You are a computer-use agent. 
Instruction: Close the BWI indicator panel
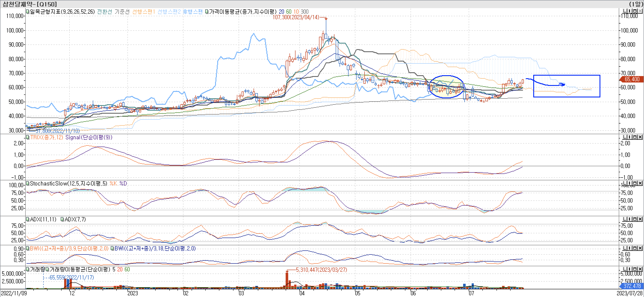pos(640,248)
